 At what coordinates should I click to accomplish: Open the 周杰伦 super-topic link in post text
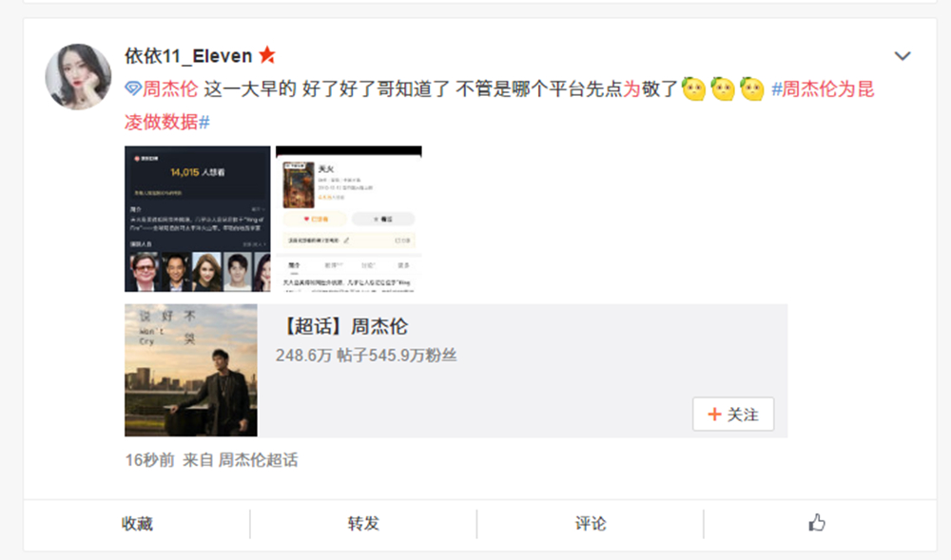coord(170,89)
